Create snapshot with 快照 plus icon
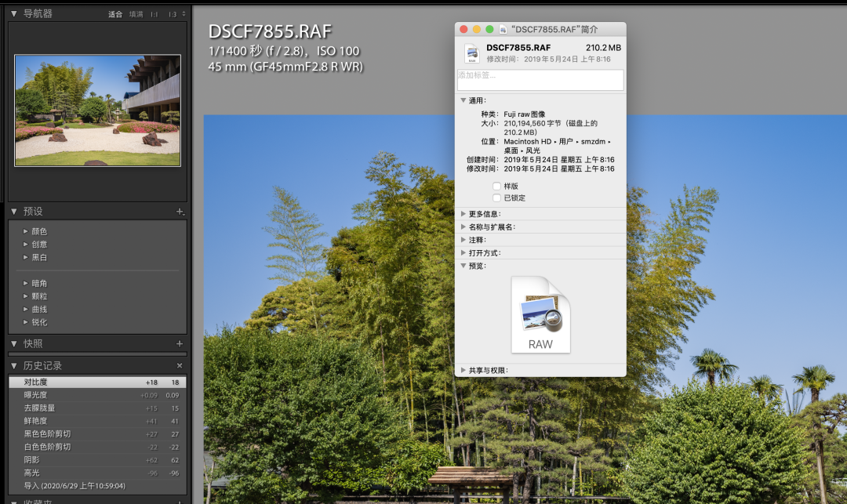This screenshot has height=504, width=847. click(180, 344)
